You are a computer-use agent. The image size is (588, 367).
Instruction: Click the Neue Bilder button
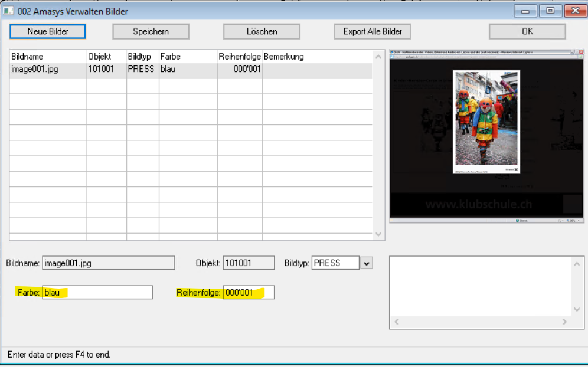[48, 31]
